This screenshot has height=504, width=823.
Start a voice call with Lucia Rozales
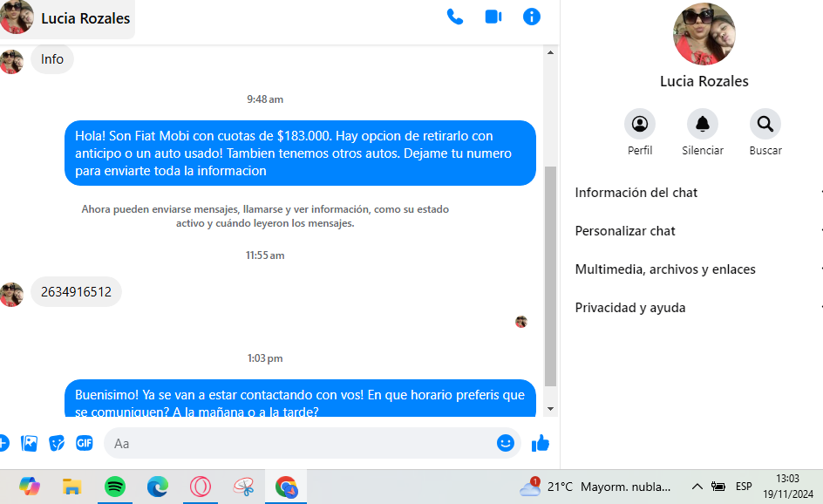coord(454,17)
